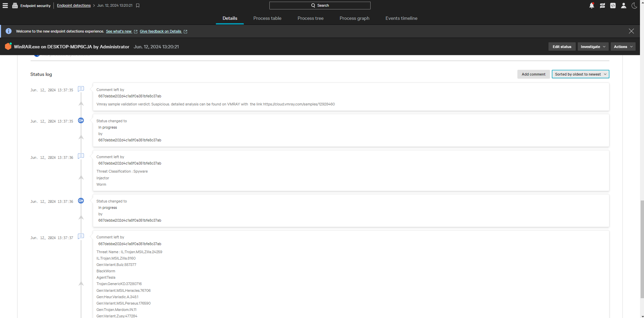Open the code/API icon in header
644x318 pixels.
(613, 5)
